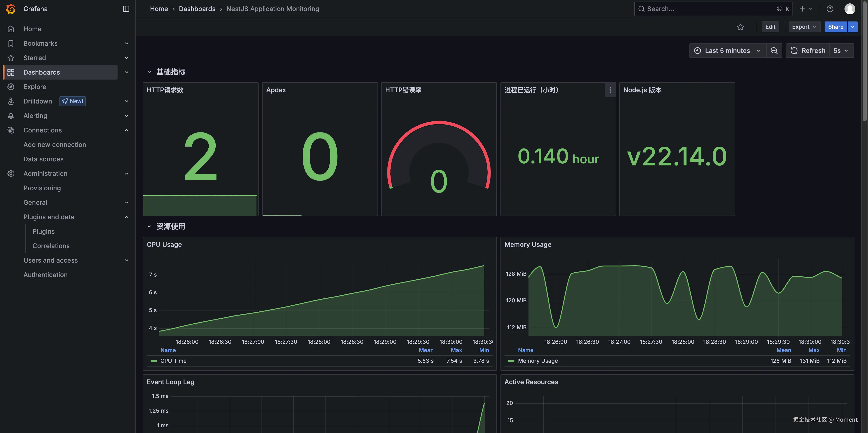Click the Home icon in sidebar
The height and width of the screenshot is (433, 868).
11,29
